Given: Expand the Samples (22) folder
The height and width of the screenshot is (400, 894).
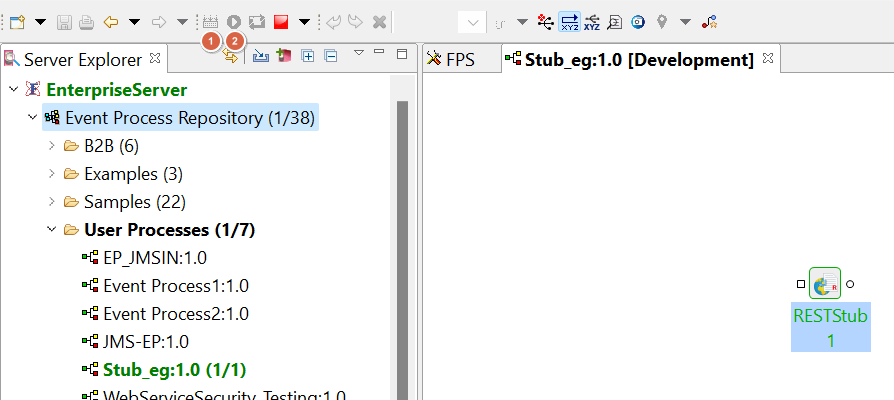Looking at the screenshot, I should click(x=52, y=202).
